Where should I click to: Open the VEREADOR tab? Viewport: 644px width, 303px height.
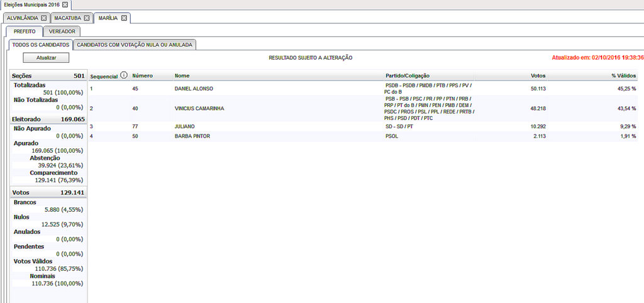(x=62, y=31)
